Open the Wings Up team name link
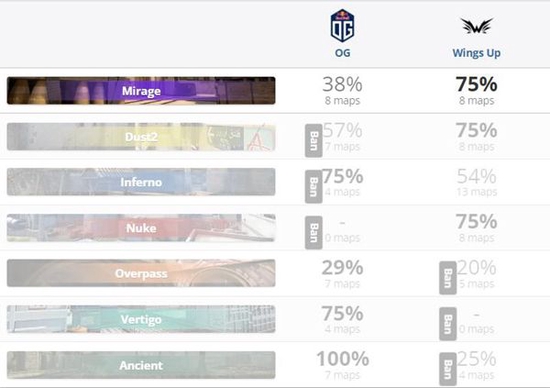 (476, 53)
